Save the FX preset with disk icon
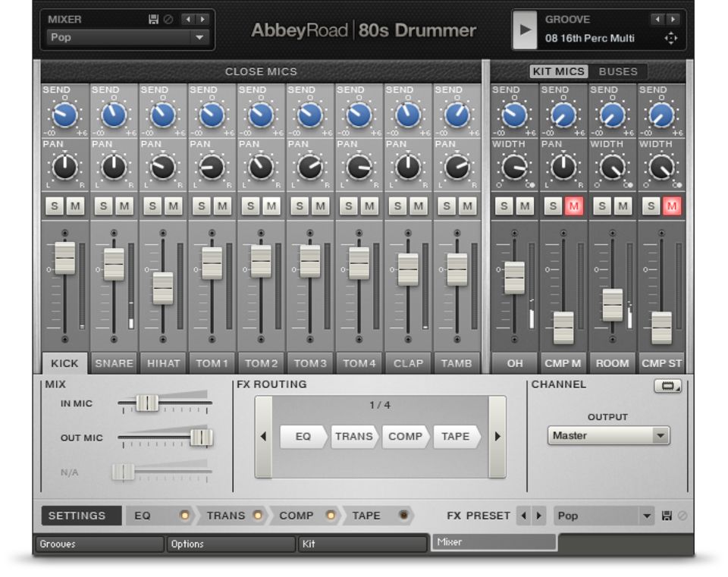Image resolution: width=728 pixels, height=577 pixels. [x=667, y=516]
